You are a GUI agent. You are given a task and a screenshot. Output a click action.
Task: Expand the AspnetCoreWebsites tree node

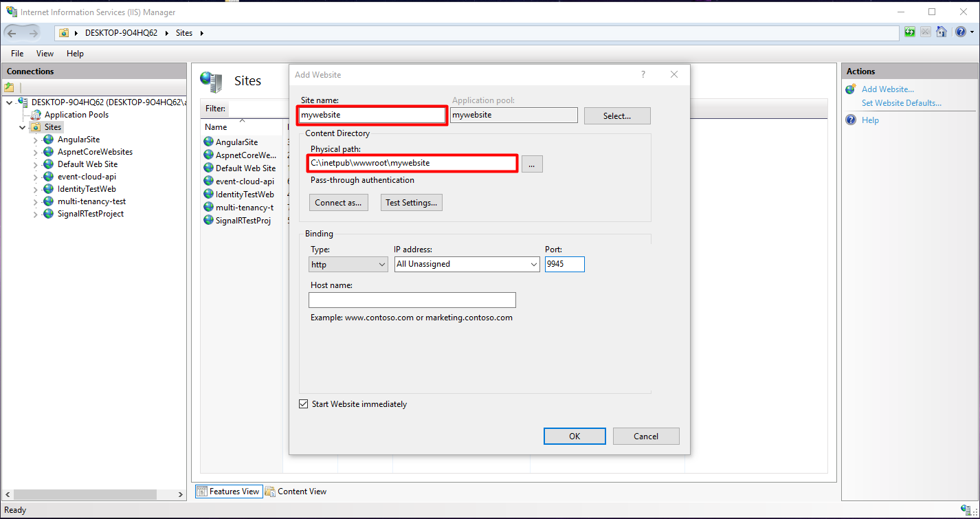point(36,152)
